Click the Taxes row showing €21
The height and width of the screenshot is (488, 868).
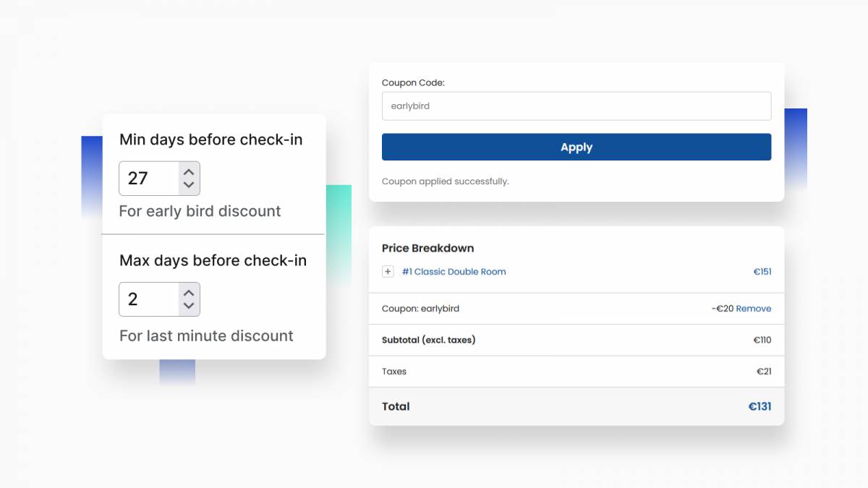pyautogui.click(x=576, y=371)
